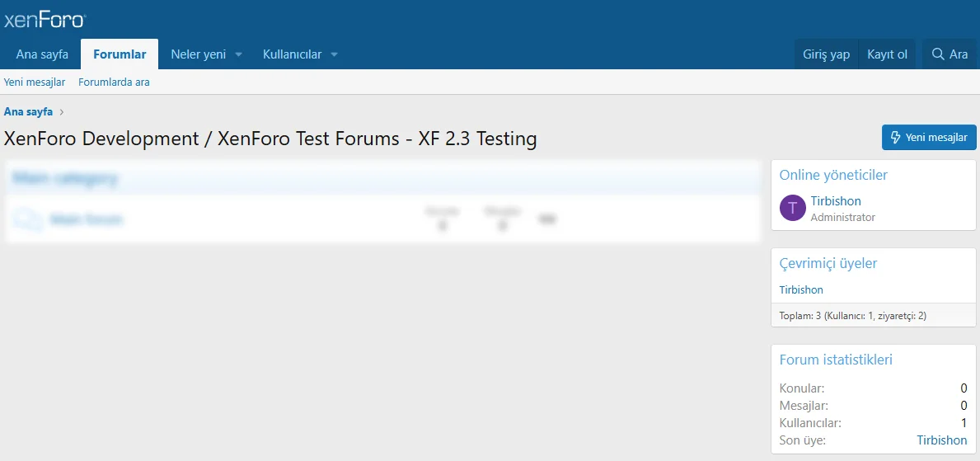Click the Giriş yap login button
The width and height of the screenshot is (980, 461).
point(826,54)
